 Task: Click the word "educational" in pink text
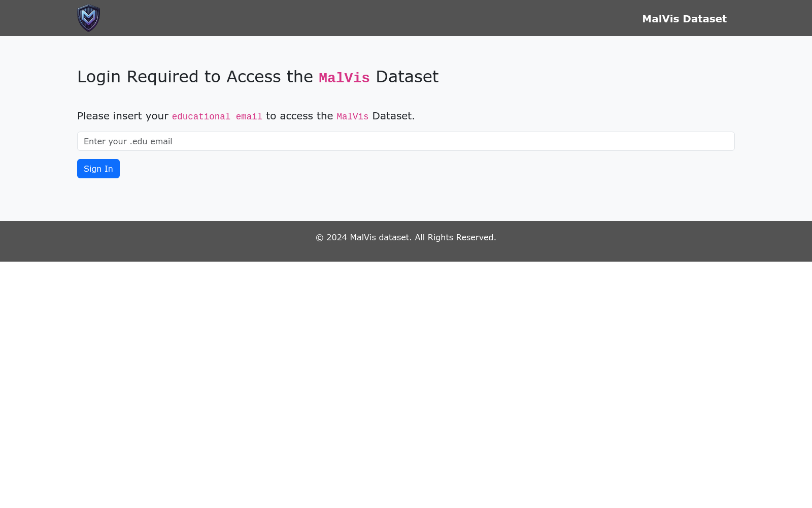coord(201,117)
